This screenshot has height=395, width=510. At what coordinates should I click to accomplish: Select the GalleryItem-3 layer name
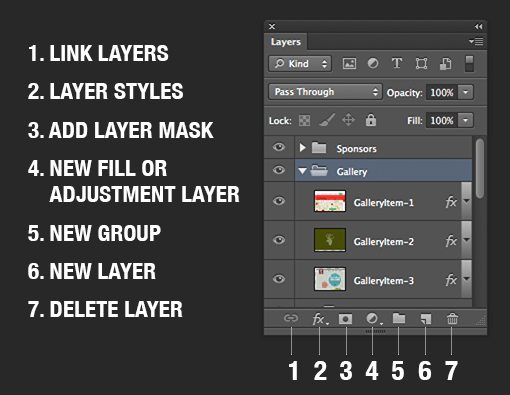384,281
